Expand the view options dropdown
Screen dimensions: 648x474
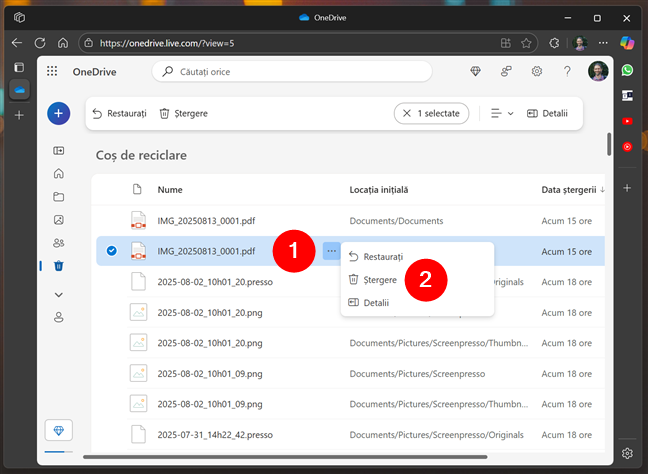[x=502, y=114]
